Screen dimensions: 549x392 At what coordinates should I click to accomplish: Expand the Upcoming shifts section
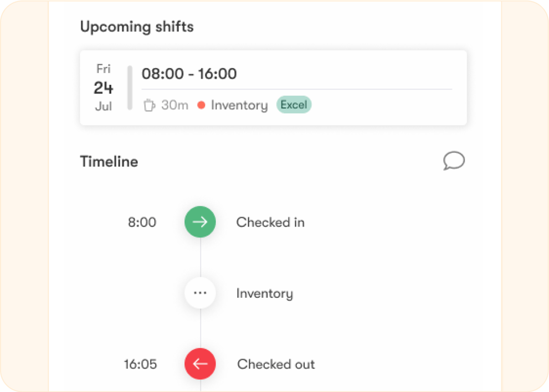(x=137, y=26)
